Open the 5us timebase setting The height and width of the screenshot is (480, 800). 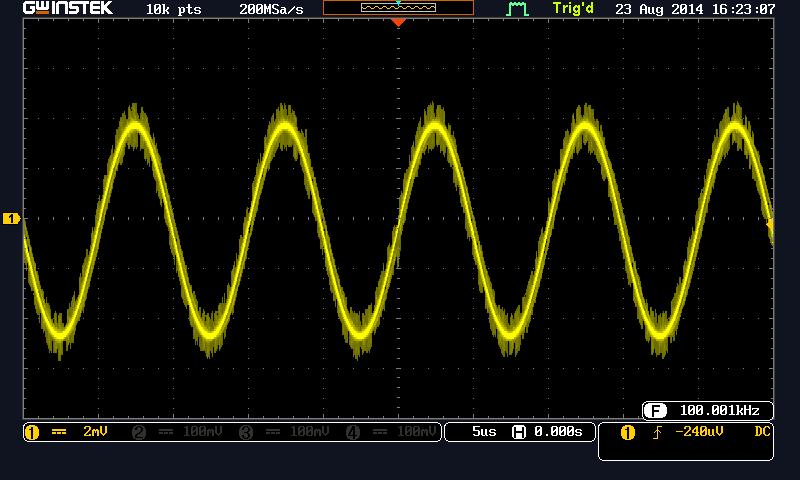tap(483, 432)
